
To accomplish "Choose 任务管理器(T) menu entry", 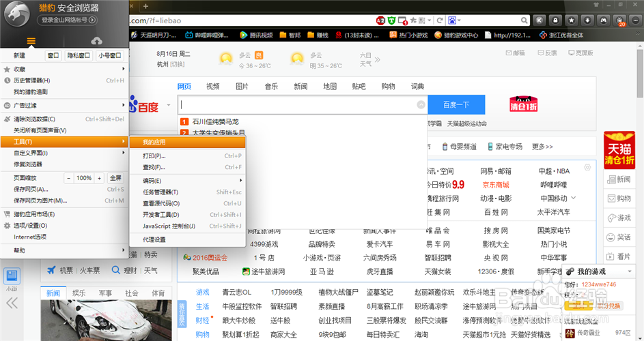I will (x=187, y=192).
